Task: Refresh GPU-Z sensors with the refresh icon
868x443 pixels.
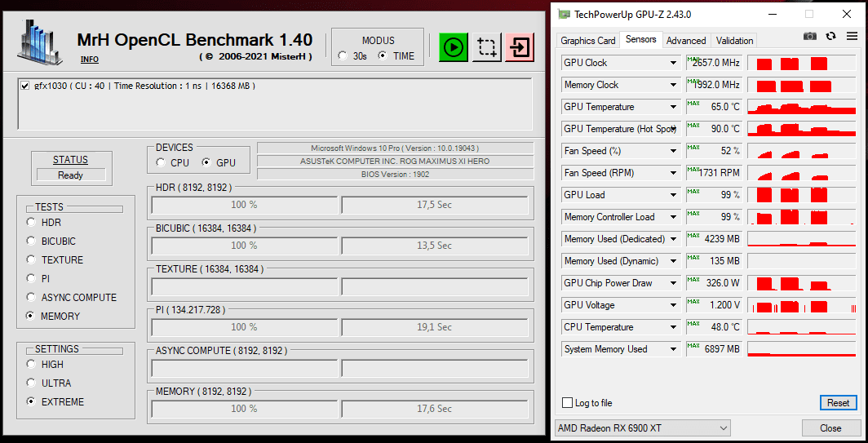Action: click(831, 36)
